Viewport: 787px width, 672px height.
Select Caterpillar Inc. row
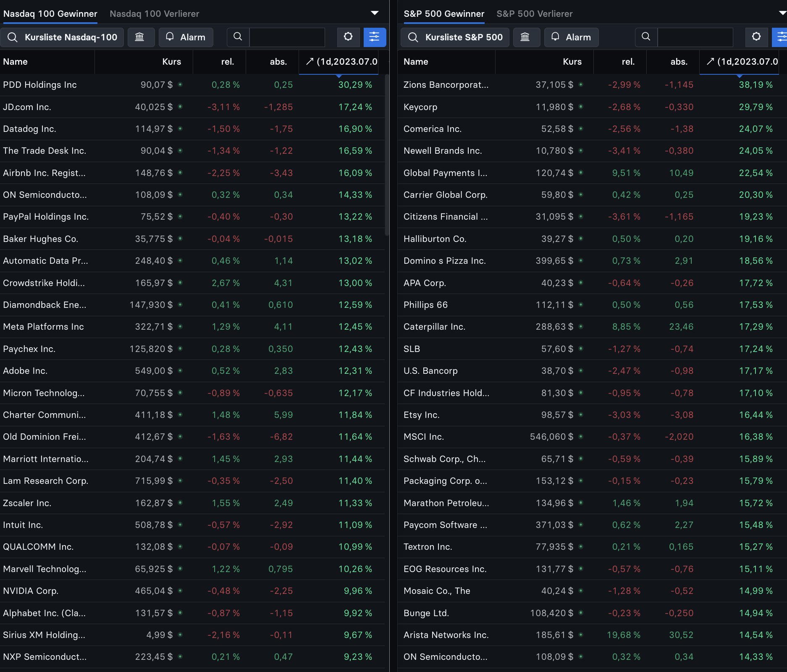[x=592, y=327]
